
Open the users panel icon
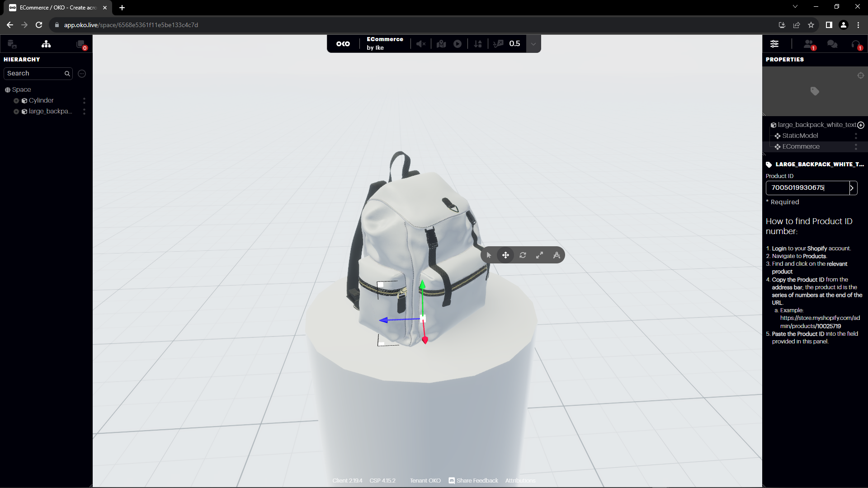pyautogui.click(x=809, y=44)
